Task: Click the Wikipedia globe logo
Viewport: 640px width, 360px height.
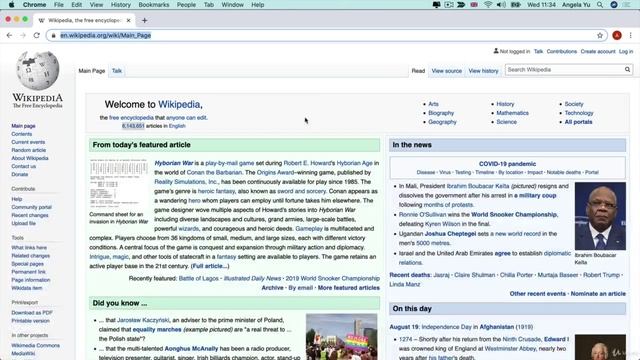Action: coord(38,71)
